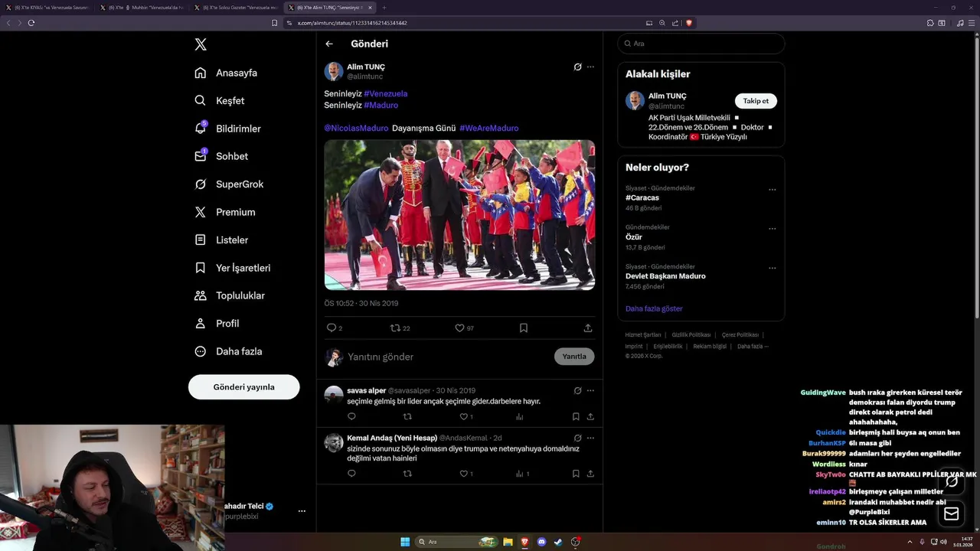Open @NicolasMaduro mention link

point(356,128)
